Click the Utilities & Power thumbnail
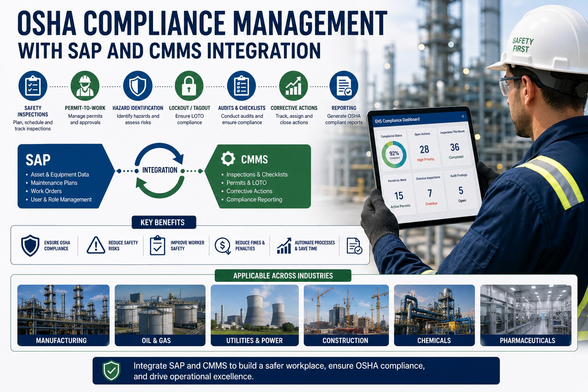The height and width of the screenshot is (392, 588). point(255,315)
